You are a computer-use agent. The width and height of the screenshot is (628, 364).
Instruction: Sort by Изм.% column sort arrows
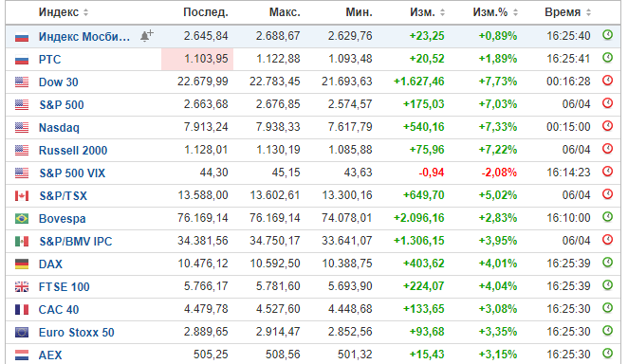tap(515, 13)
